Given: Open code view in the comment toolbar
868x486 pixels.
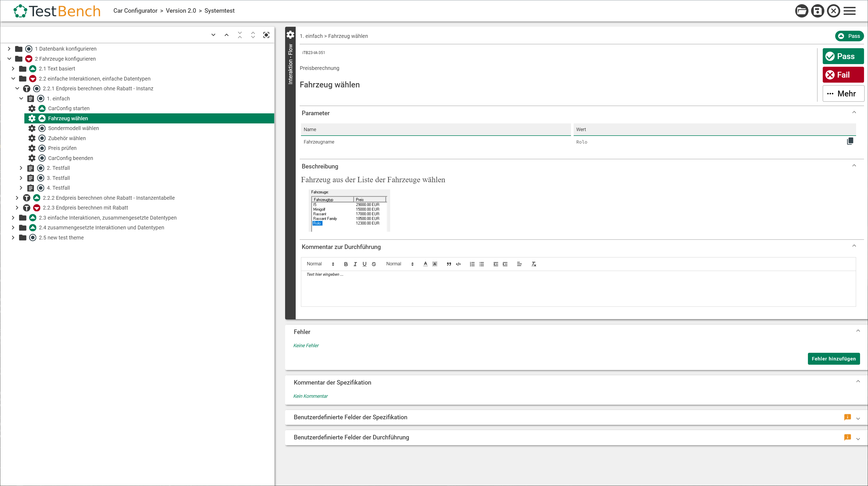Looking at the screenshot, I should click(x=458, y=264).
